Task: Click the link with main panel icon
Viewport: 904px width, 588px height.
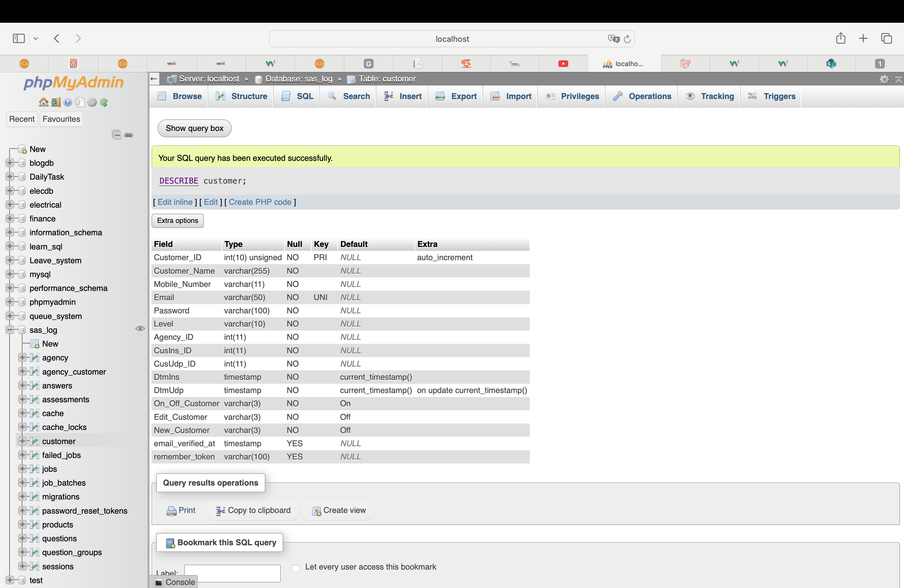Action: click(x=129, y=135)
